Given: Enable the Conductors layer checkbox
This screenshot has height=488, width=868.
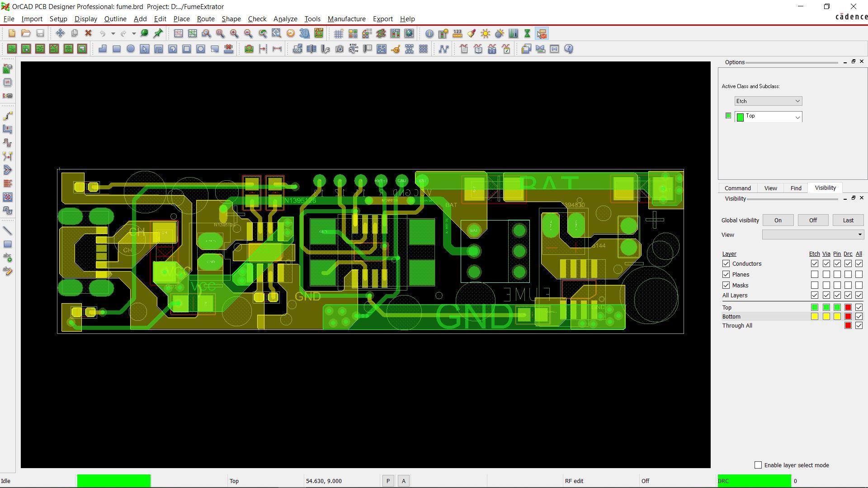Looking at the screenshot, I should (726, 263).
